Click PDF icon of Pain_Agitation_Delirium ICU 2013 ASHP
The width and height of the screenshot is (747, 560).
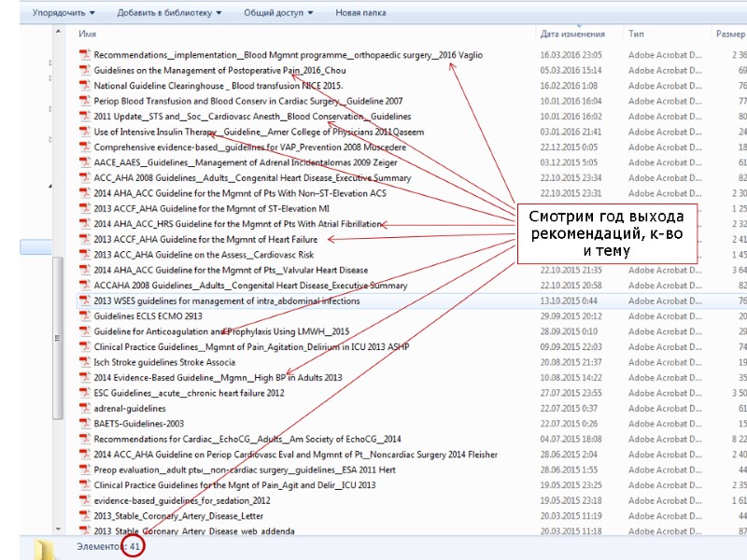pos(85,346)
